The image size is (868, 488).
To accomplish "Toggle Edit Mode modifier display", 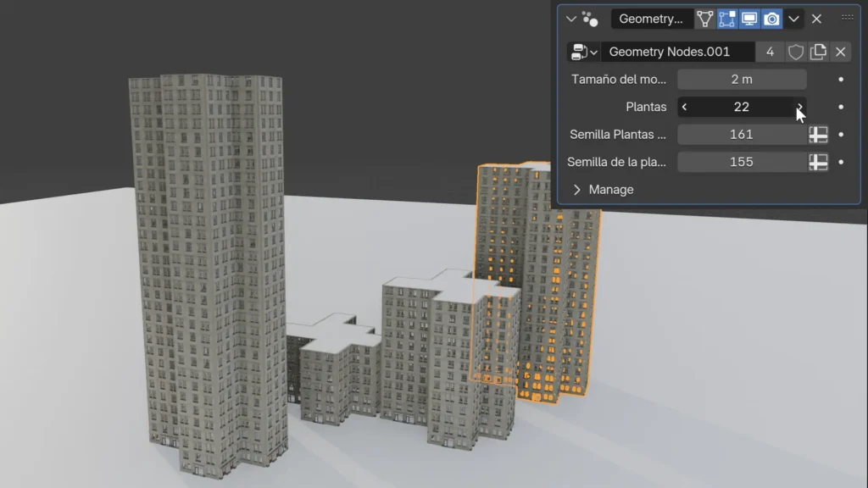I will (x=726, y=19).
